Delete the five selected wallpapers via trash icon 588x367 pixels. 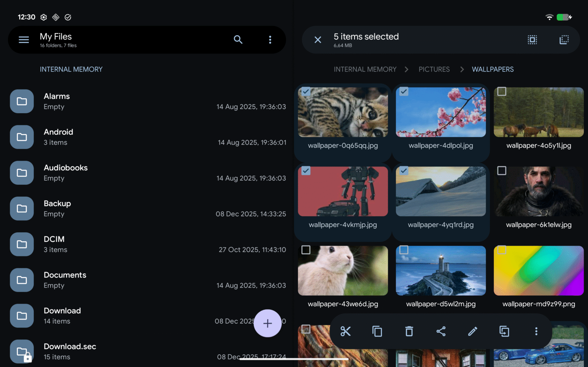(x=409, y=331)
